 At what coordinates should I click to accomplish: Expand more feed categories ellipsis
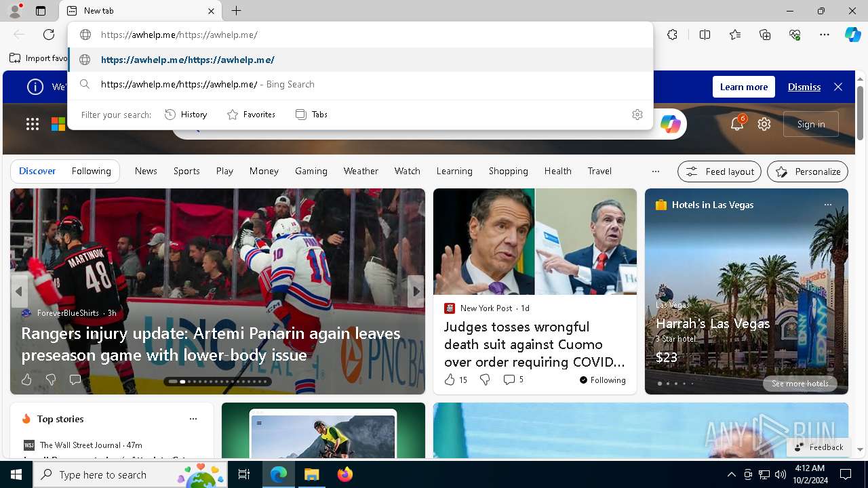655,171
